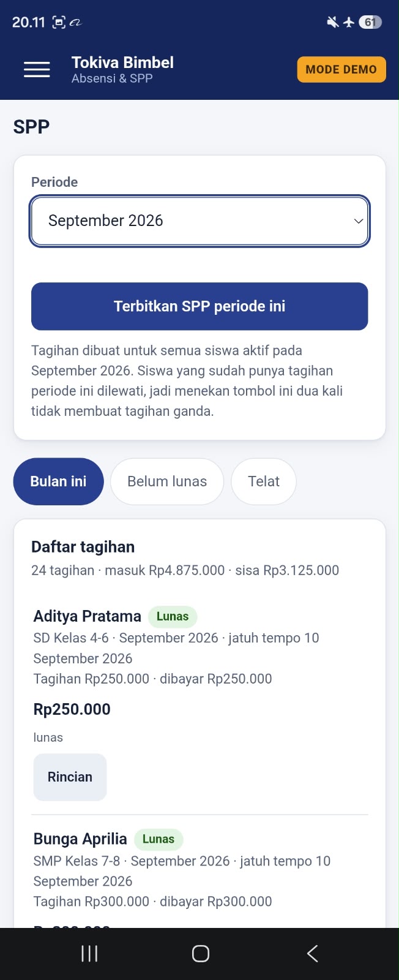The height and width of the screenshot is (980, 399).
Task: Tap the Android back arrow icon
Action: tap(312, 953)
